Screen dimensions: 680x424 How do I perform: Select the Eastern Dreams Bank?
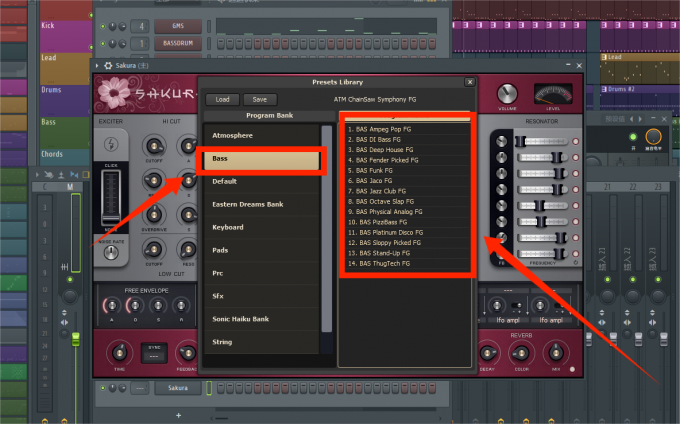[x=262, y=205]
